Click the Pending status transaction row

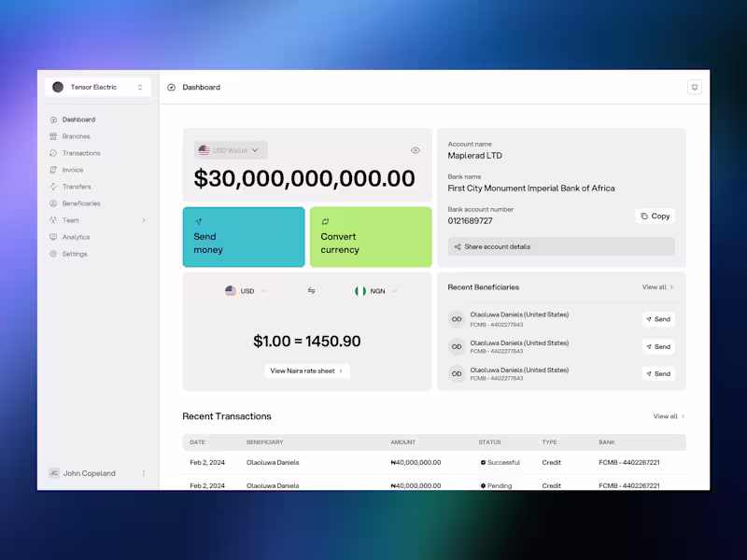[x=434, y=484]
